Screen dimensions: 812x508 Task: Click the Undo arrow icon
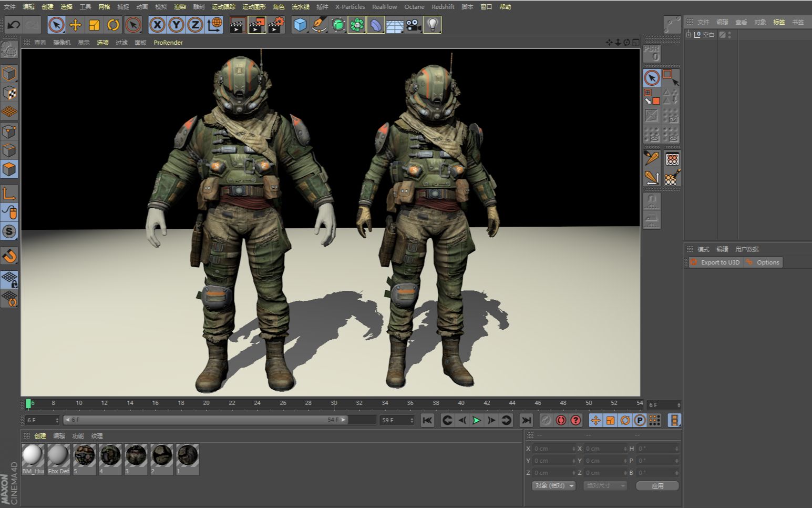14,25
